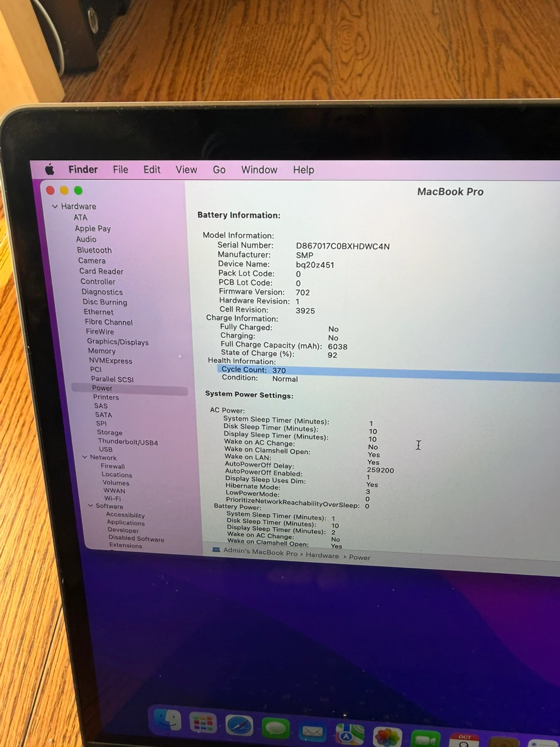The image size is (560, 747).
Task: Select Accessibility under Software
Action: click(x=125, y=515)
